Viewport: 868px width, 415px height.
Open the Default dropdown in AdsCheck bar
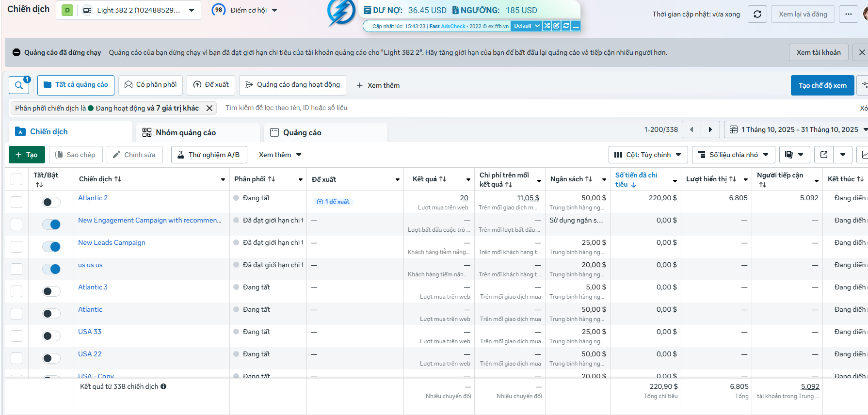(527, 26)
